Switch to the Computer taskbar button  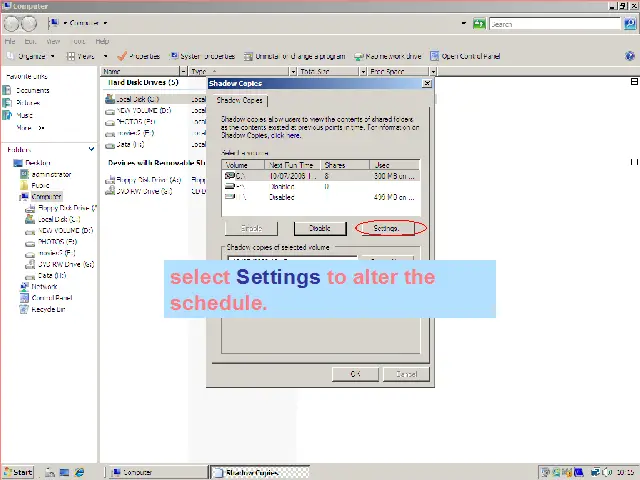159,472
